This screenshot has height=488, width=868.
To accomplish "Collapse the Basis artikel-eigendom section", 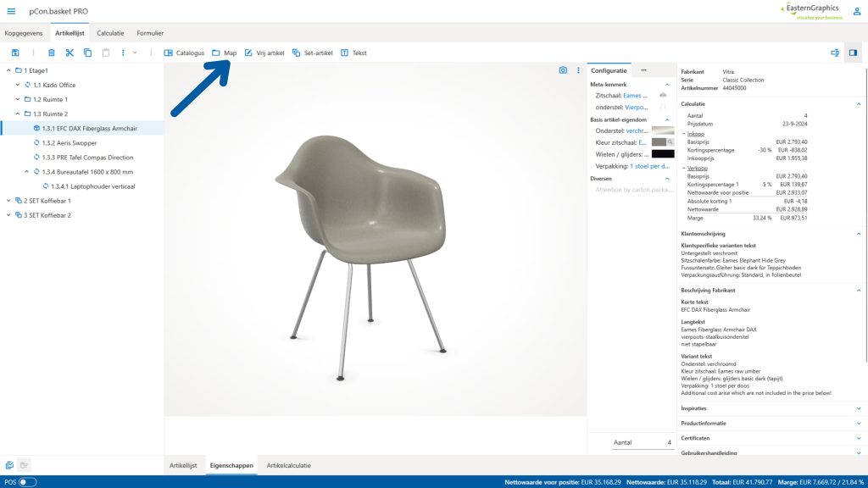I will [667, 119].
